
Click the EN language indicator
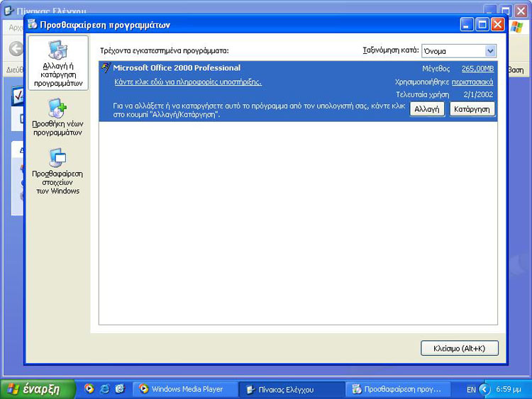pyautogui.click(x=471, y=390)
